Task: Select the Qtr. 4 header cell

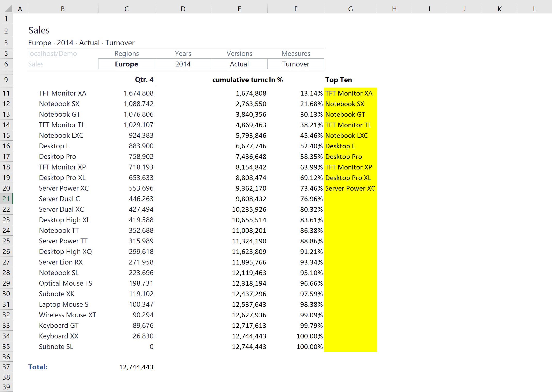Action: 144,80
